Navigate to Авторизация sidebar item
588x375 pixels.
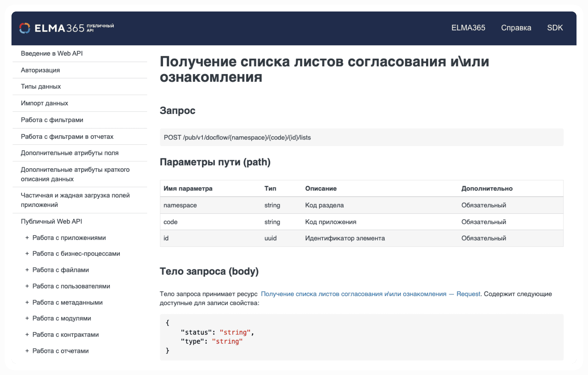40,70
